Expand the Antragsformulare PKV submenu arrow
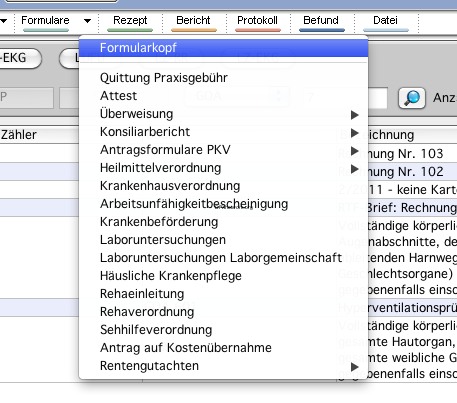Image resolution: width=457 pixels, height=403 pixels. coord(355,151)
